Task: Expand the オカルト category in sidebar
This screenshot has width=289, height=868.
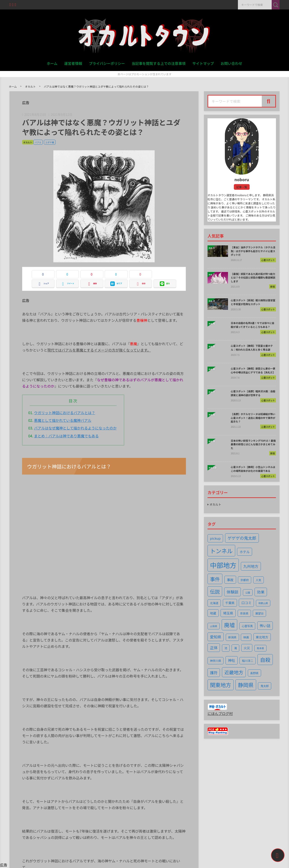Action: (x=215, y=505)
